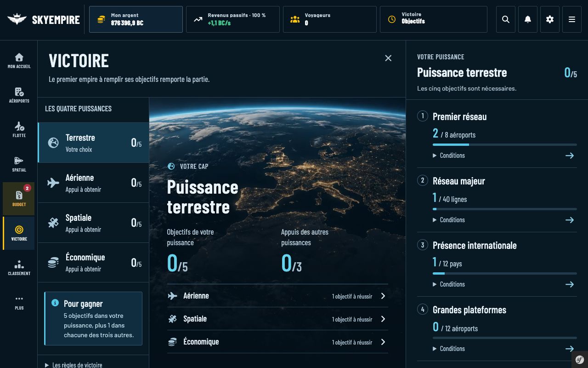
Task: Open the Victoire Objectifs header card
Action: 434,19
